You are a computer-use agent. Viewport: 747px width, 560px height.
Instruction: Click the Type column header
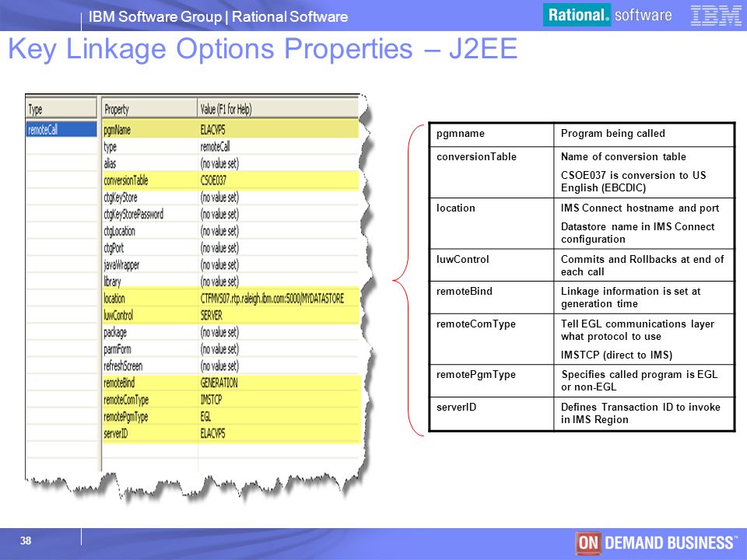pos(61,109)
